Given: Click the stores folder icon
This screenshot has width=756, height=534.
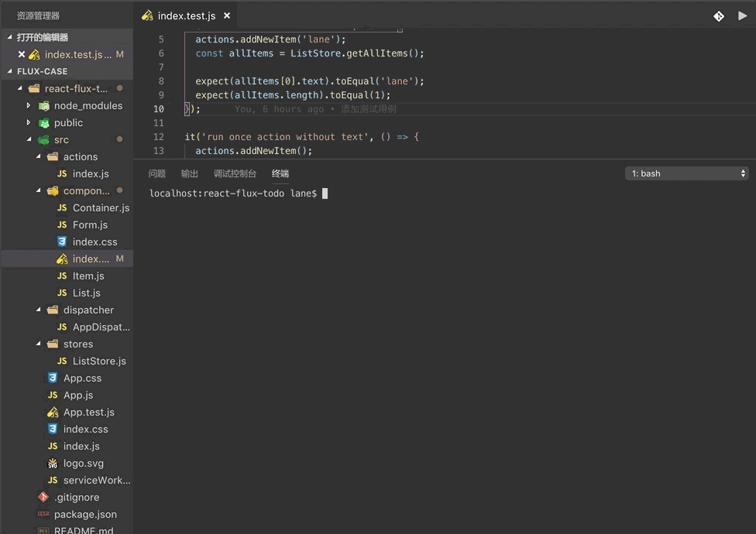Looking at the screenshot, I should coord(53,344).
